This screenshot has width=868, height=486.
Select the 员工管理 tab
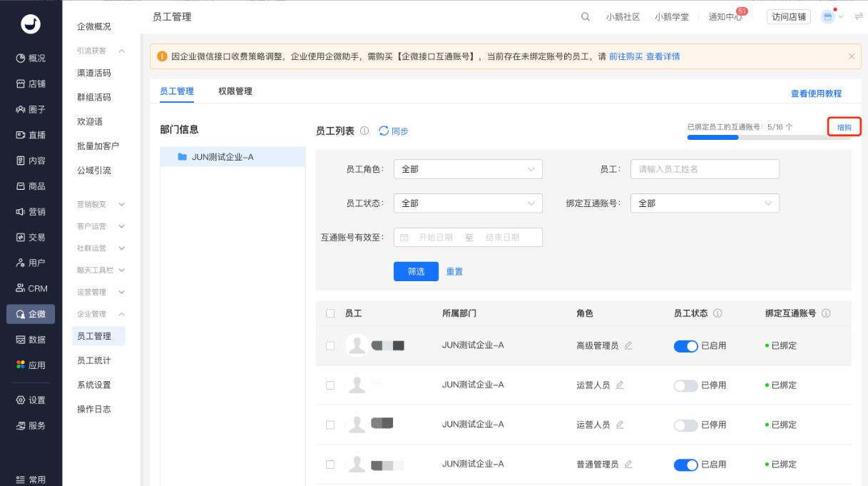(177, 91)
